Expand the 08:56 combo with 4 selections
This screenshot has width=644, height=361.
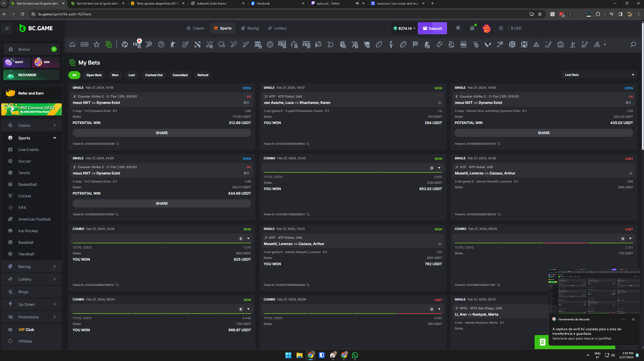point(439,309)
